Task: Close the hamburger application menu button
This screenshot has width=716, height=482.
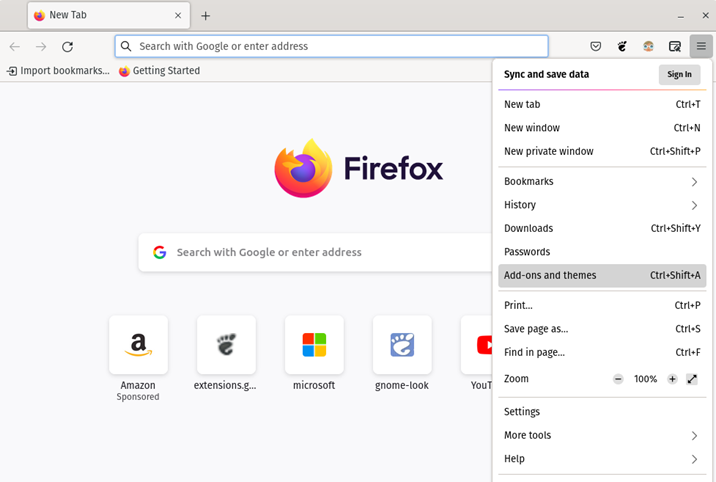Action: [701, 46]
